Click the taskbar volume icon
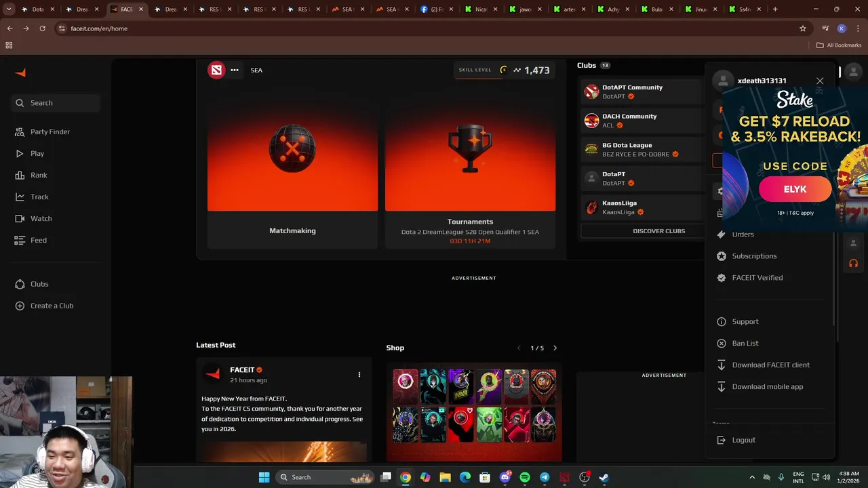The width and height of the screenshot is (868, 488). point(827,477)
